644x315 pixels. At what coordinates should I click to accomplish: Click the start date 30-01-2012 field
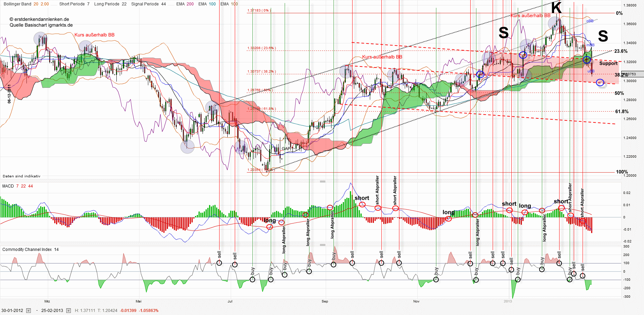point(12,310)
